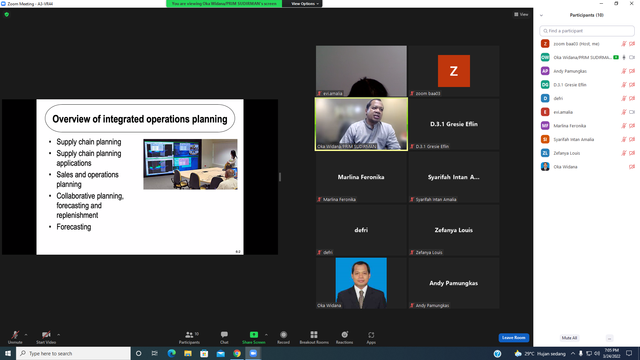Select the zoom baa03 tile with the Z avatar
The height and width of the screenshot is (360, 640).
pyautogui.click(x=453, y=71)
